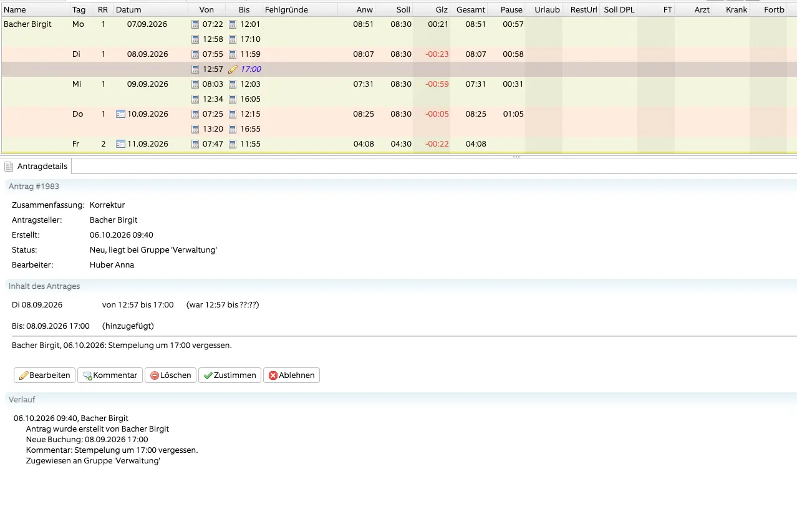Viewport: 797px width, 532px height.
Task: Delete the request with Löschen
Action: coord(170,375)
